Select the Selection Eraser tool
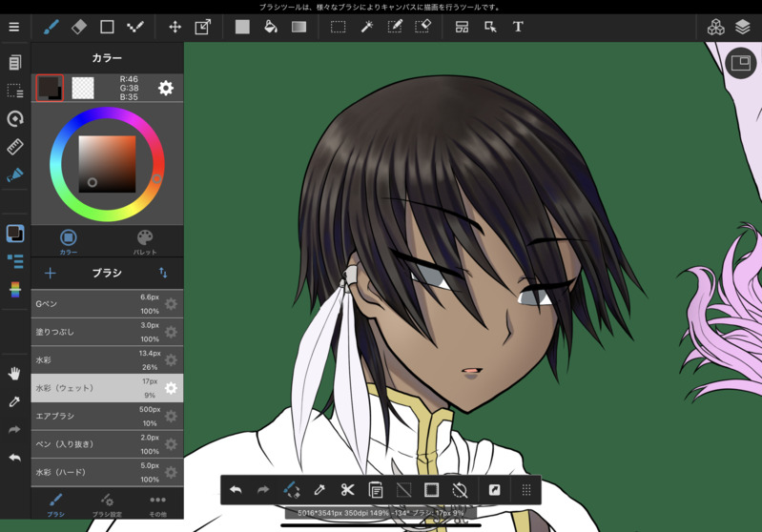This screenshot has height=532, width=762. (423, 27)
